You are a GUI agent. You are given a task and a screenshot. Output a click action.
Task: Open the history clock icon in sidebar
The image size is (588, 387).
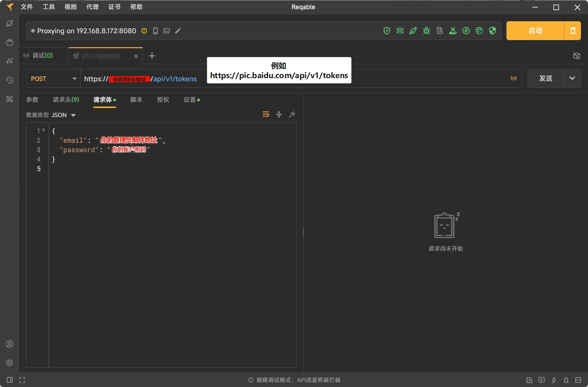pos(9,80)
